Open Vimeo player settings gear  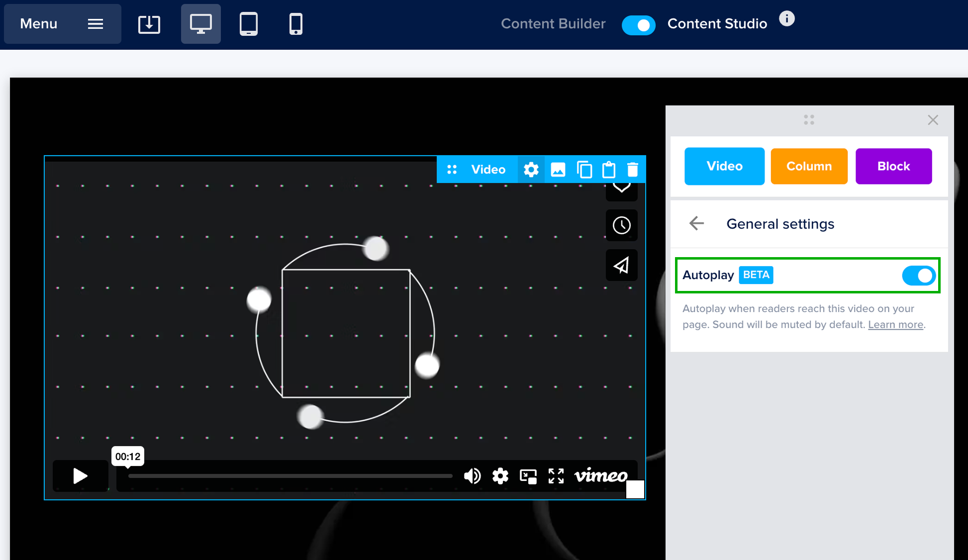pos(500,476)
